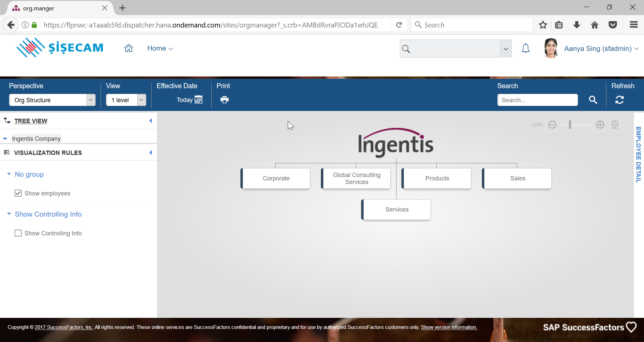Select the Global Consulting Services org box
644x342 pixels.
[x=356, y=178]
